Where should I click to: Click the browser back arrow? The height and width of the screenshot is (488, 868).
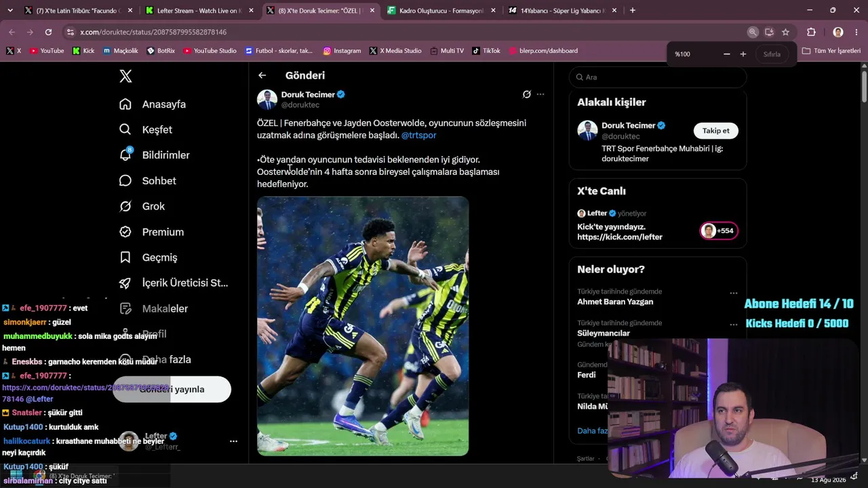pos(12,32)
